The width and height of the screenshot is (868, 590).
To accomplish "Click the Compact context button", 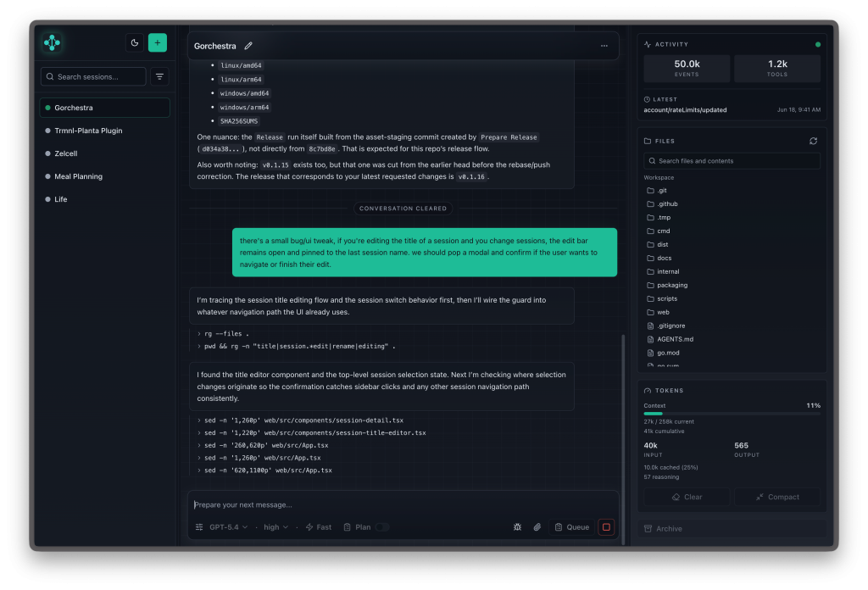I will pos(777,497).
